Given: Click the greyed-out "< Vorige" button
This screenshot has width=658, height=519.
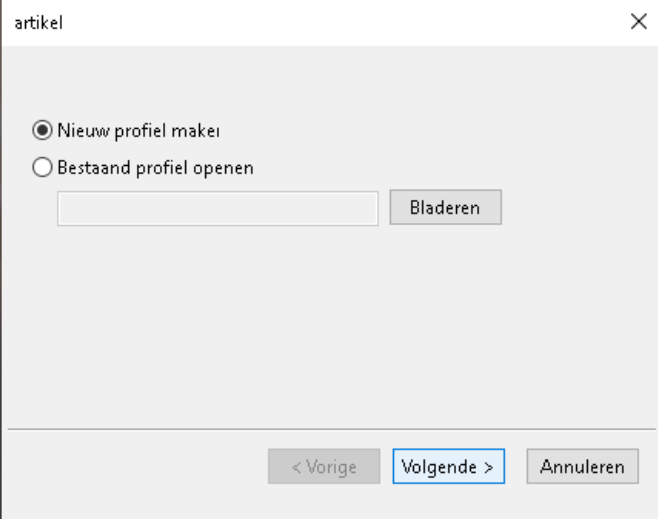Looking at the screenshot, I should [x=324, y=467].
